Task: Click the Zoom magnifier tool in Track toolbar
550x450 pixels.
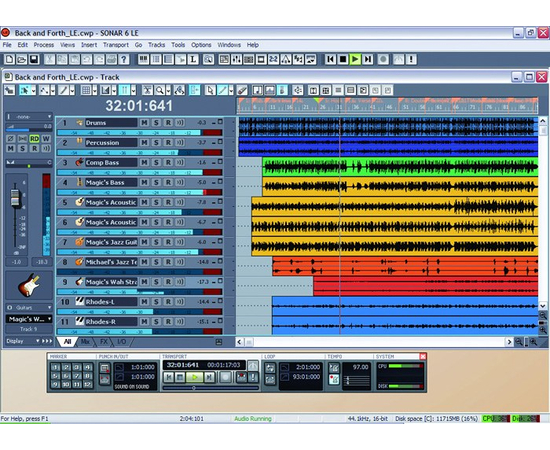Action: tap(160, 90)
